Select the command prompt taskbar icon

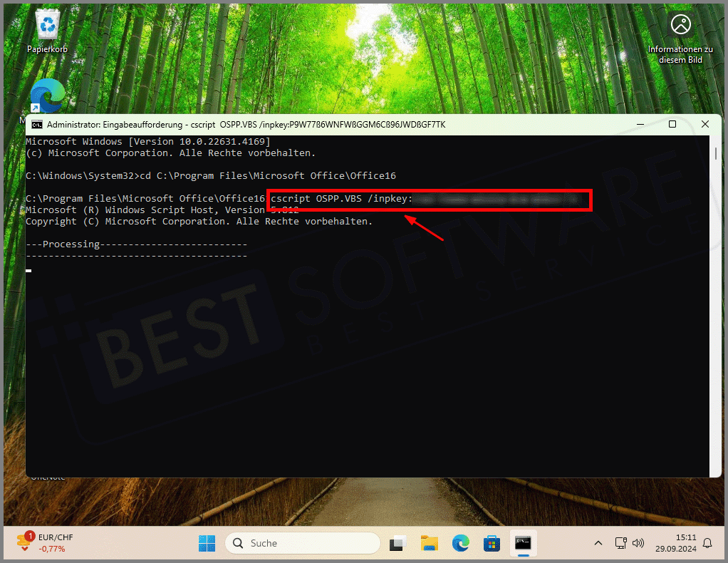coord(524,543)
